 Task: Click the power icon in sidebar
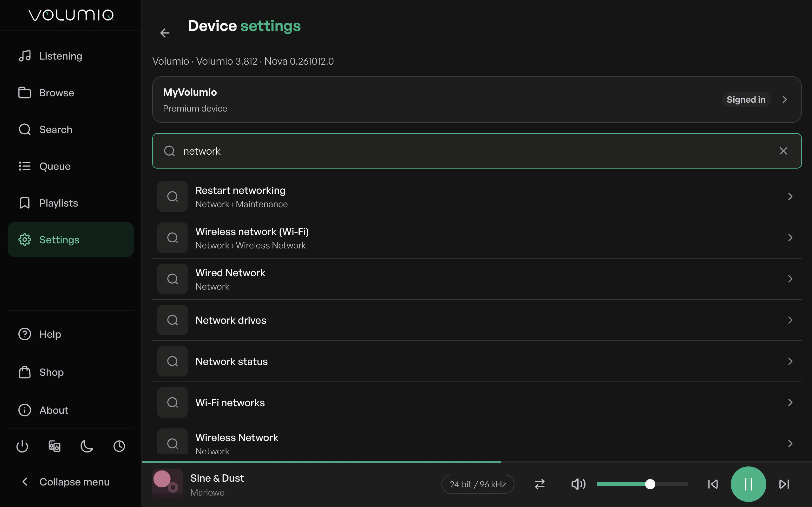(x=22, y=446)
